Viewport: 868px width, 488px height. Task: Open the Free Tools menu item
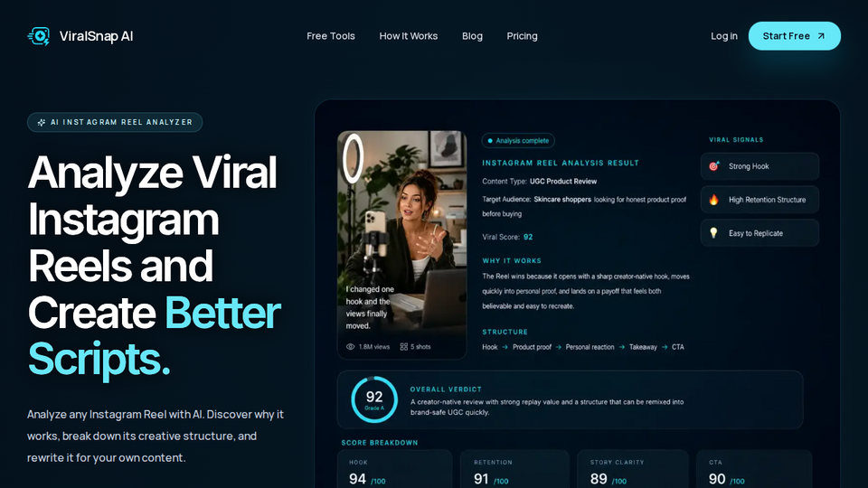point(331,36)
